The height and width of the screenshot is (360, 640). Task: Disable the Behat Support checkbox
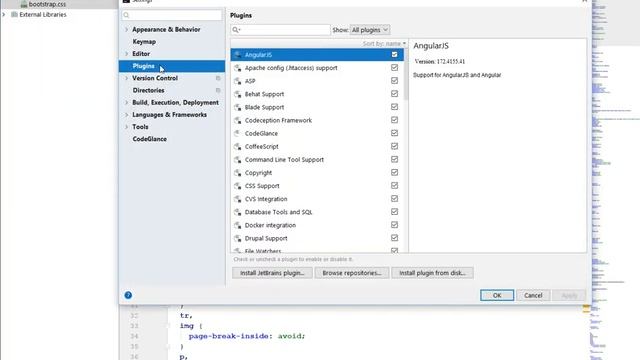coord(394,93)
